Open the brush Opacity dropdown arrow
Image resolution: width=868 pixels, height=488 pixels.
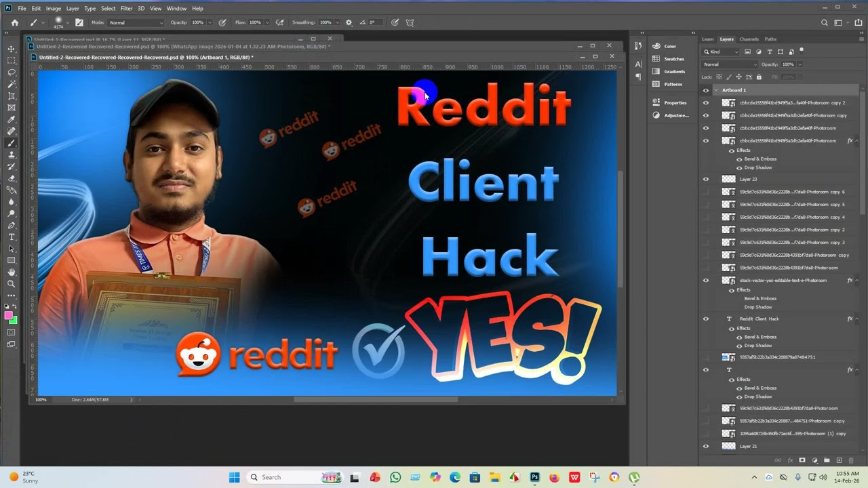tap(209, 22)
